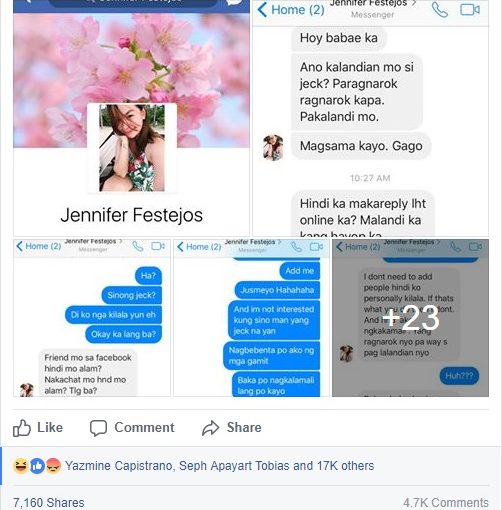
Task: Open Yazmine Capistrano's profile link
Action: coord(118,466)
